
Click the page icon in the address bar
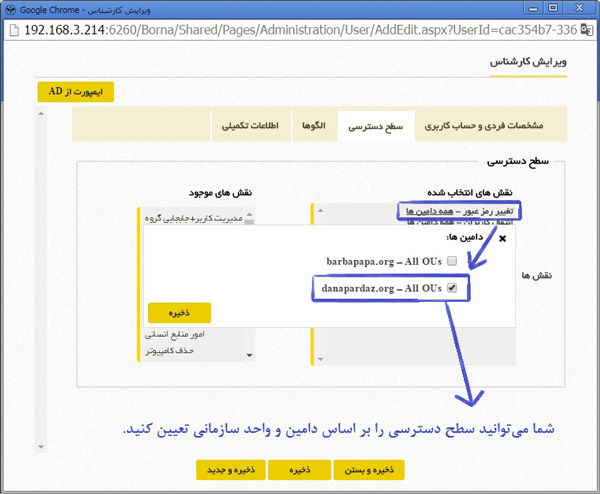14,31
